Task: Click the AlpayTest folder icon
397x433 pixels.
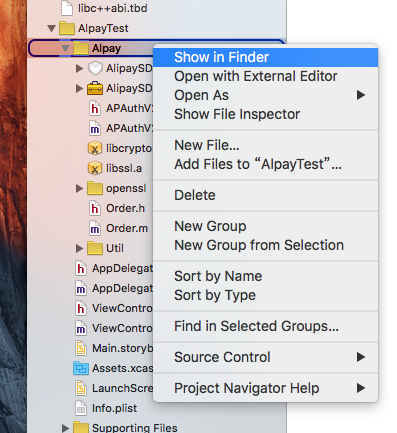Action: [67, 28]
